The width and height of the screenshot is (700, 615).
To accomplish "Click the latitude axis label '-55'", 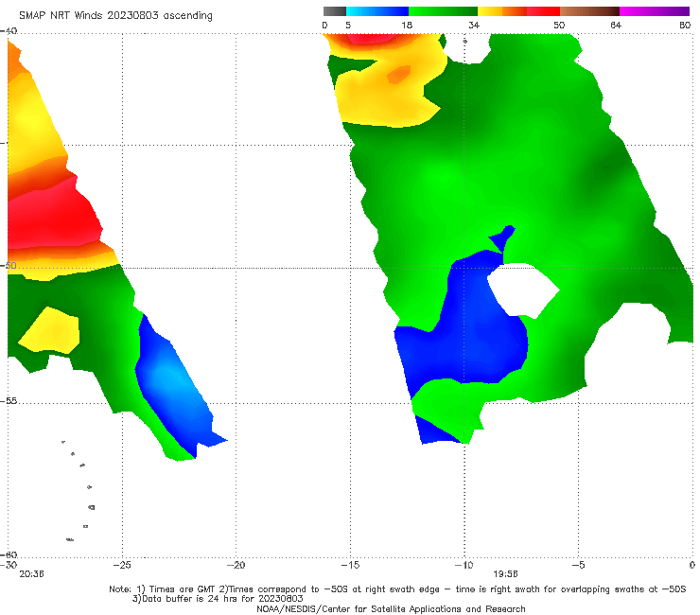I will tap(9, 401).
